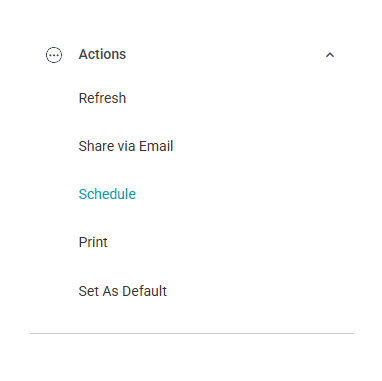The image size is (382, 381).
Task: Select the Actions section header label
Action: [x=102, y=54]
